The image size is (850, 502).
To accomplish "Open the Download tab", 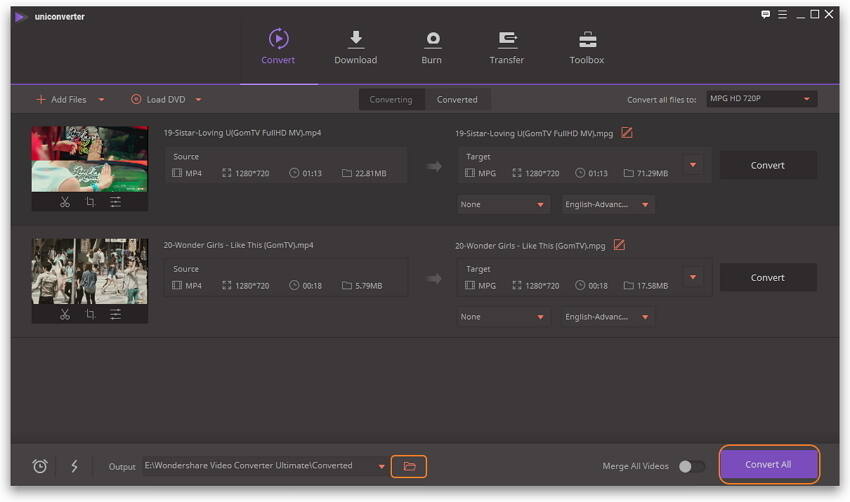I will [356, 47].
